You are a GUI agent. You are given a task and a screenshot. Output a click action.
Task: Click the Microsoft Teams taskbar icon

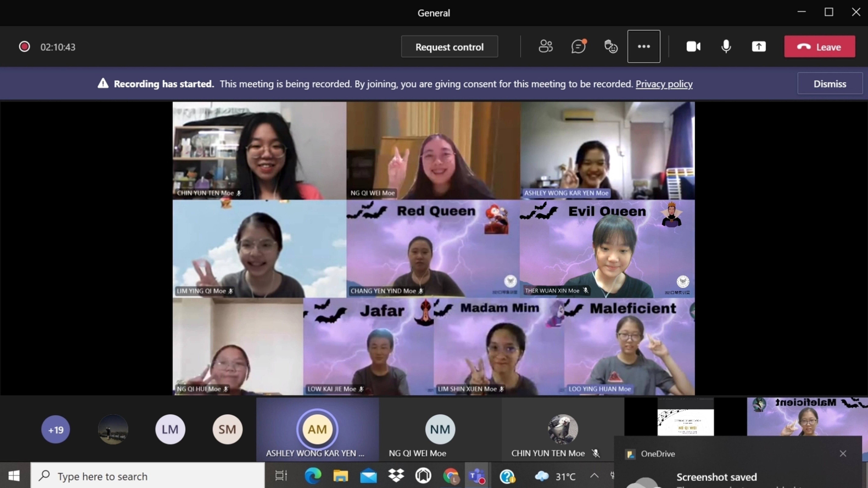pyautogui.click(x=477, y=476)
